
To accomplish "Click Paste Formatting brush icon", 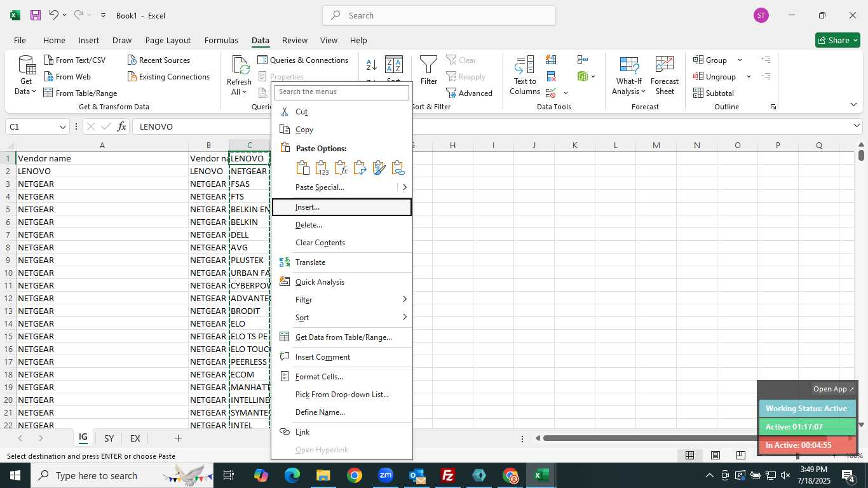I will point(379,168).
